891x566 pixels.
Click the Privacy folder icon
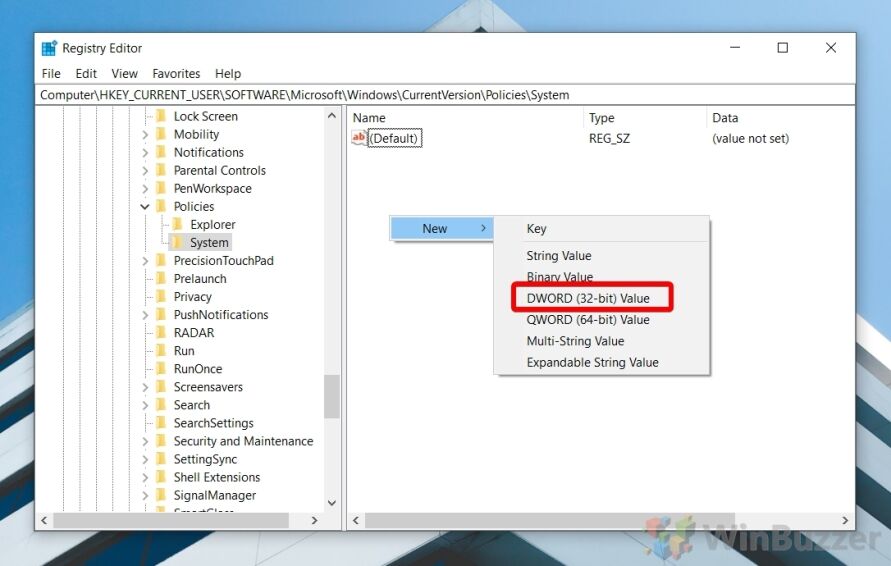click(x=161, y=297)
